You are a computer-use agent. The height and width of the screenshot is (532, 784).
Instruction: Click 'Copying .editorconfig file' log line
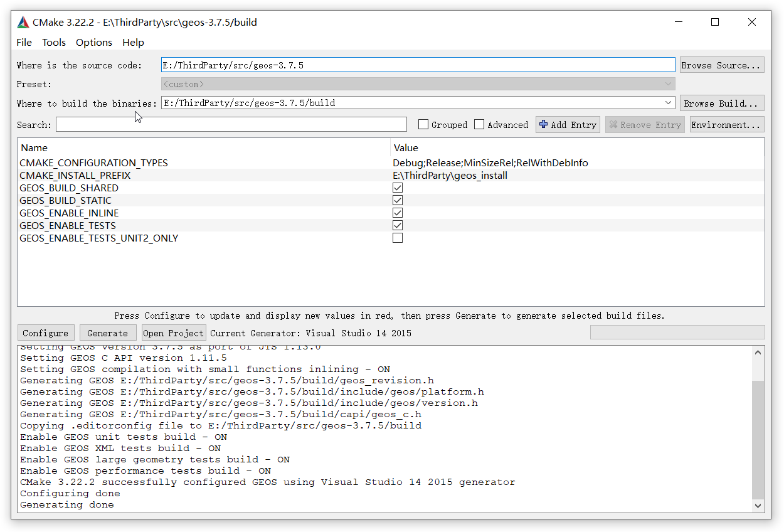[x=221, y=425]
